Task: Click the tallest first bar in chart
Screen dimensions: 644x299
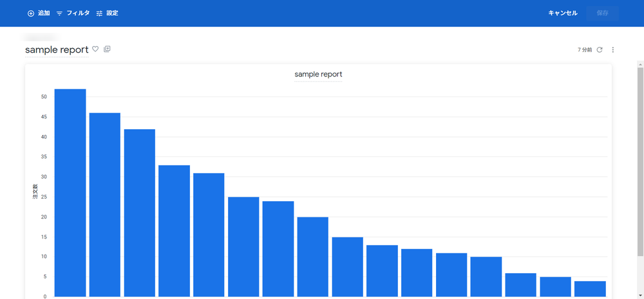Action: pos(70,193)
